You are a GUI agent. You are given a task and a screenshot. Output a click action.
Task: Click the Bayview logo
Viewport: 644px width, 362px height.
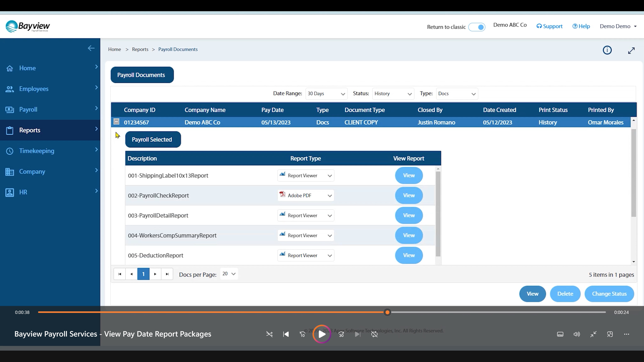click(28, 26)
